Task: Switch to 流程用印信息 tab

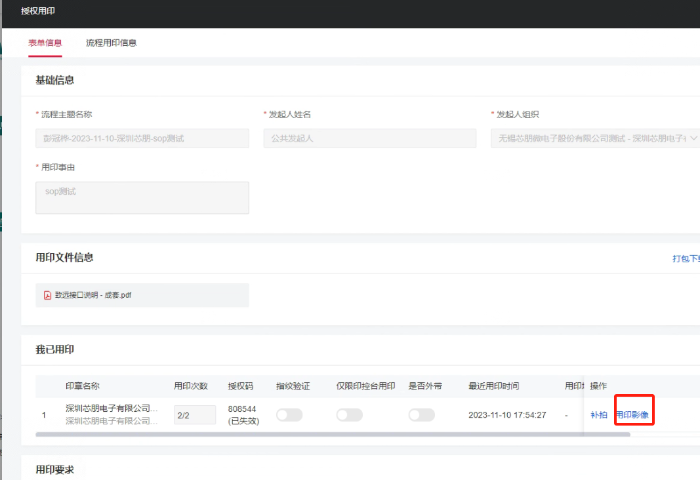Action: [x=111, y=43]
